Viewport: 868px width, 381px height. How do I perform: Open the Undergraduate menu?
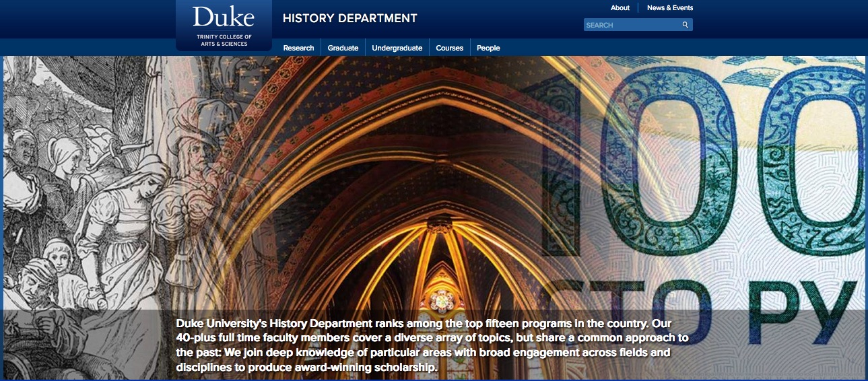pos(397,48)
